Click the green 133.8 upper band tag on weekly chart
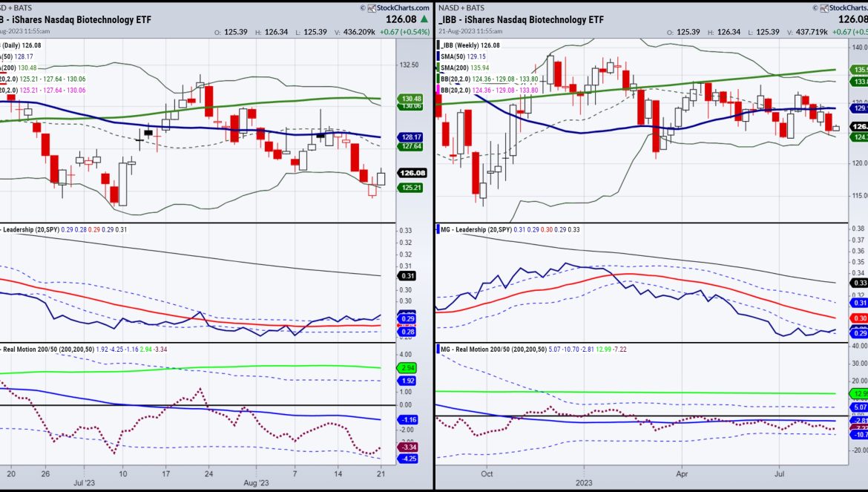Viewport: 868px width, 492px height. point(859,82)
